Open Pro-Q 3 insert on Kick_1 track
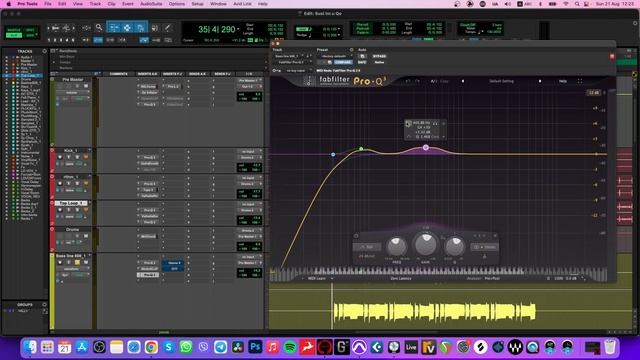 click(x=149, y=158)
